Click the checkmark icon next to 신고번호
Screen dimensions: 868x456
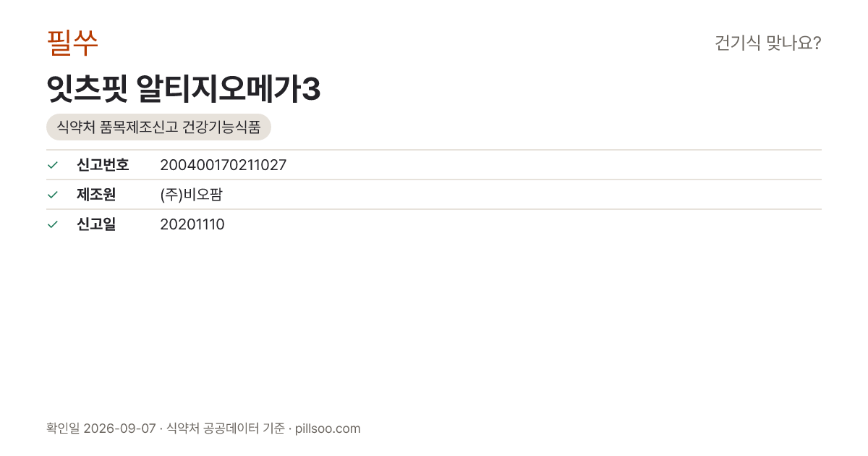[53, 165]
